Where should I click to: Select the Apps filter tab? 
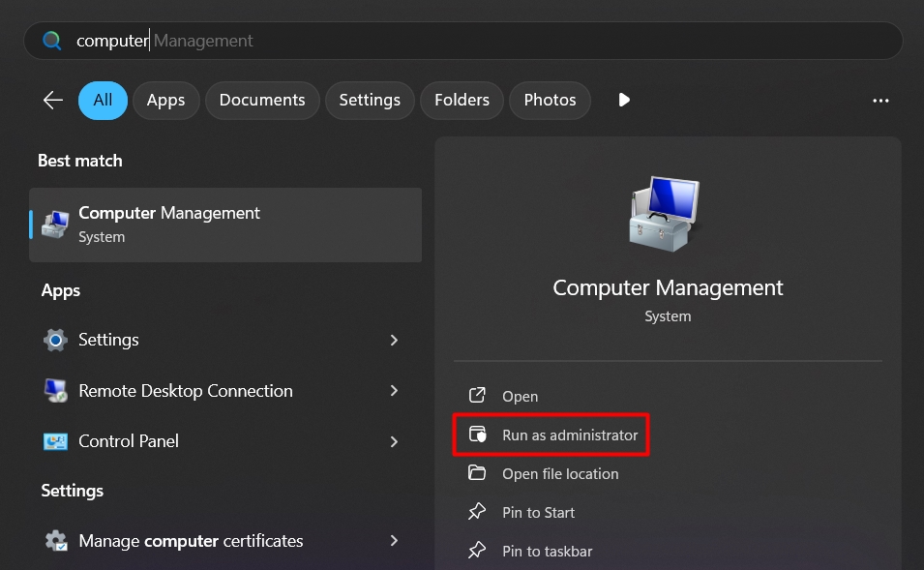pos(165,100)
